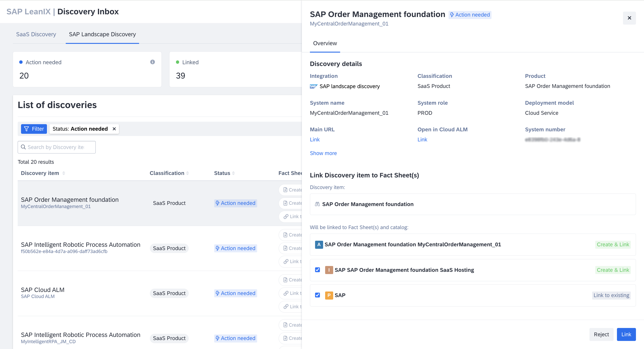
Task: Click the info icon on Action needed card
Action: coord(152,62)
